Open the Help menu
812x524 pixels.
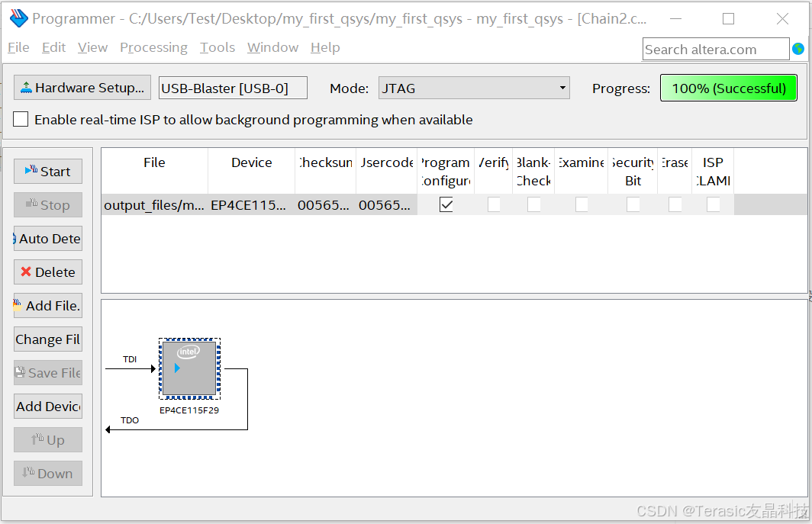pos(325,47)
